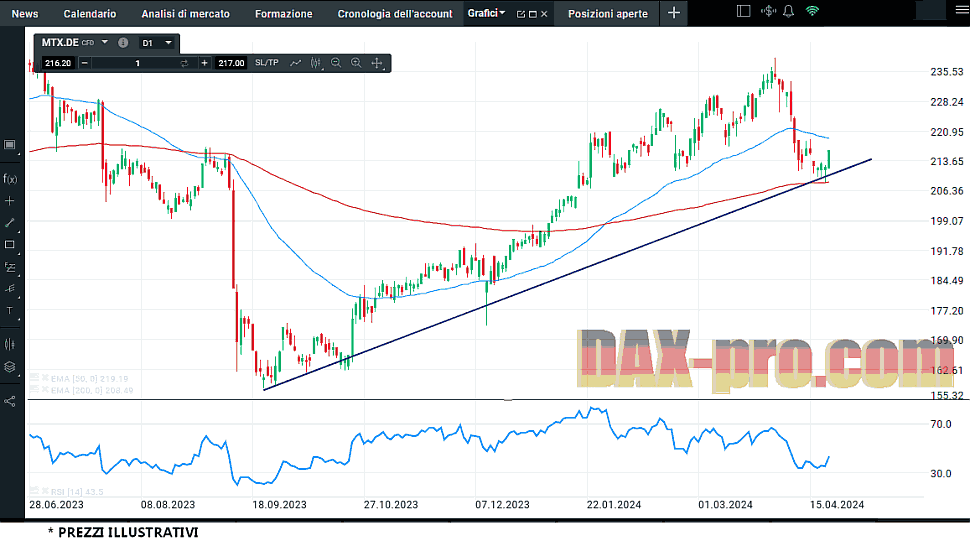Decrease volume with minus button
This screenshot has height=541, width=970.
85,63
